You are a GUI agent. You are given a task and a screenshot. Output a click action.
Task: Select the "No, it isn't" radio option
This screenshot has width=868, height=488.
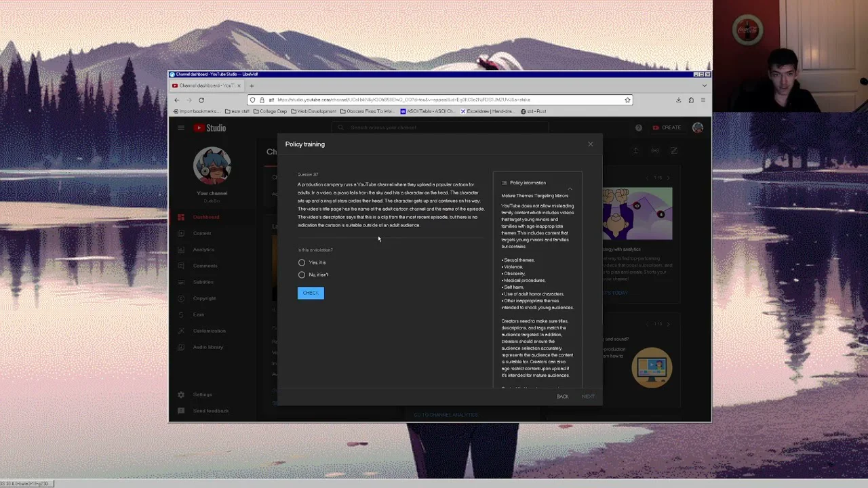302,274
